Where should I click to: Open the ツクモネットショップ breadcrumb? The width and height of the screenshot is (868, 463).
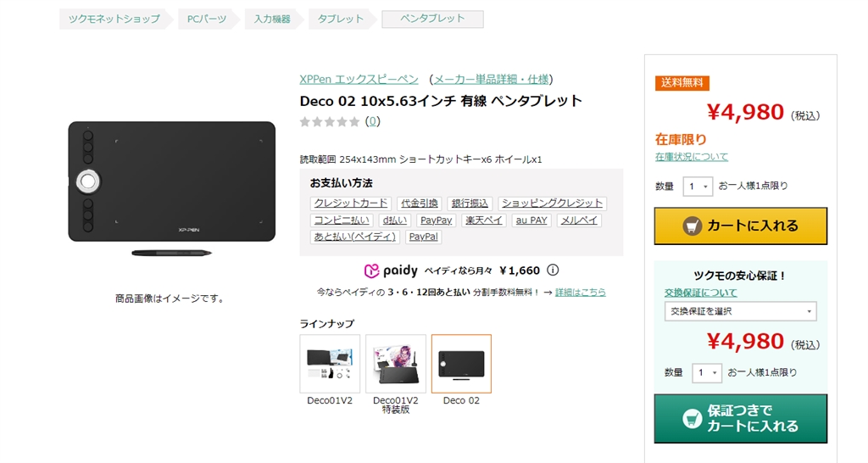(114, 19)
